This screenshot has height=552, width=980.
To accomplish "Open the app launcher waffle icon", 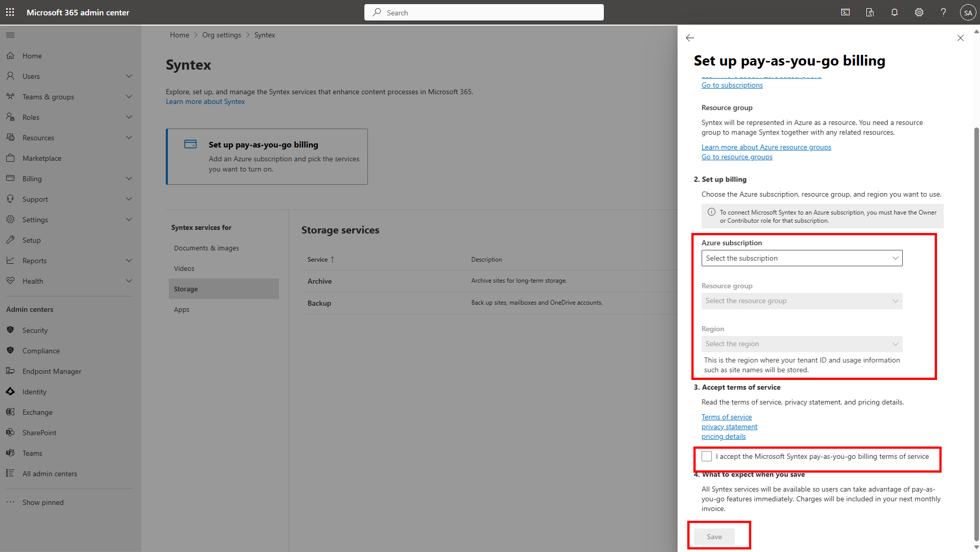I will 10,12.
